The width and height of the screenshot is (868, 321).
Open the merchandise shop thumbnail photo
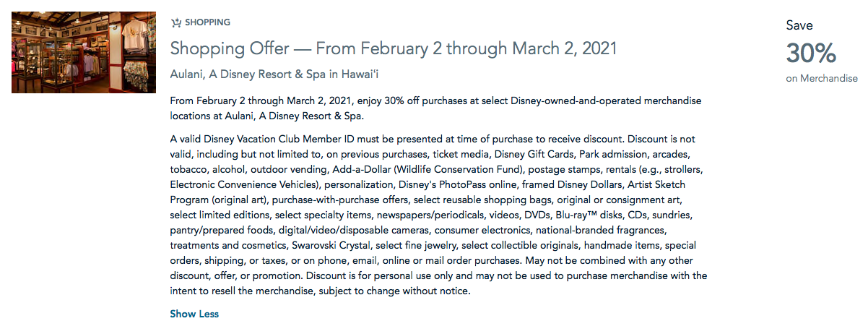coord(84,52)
